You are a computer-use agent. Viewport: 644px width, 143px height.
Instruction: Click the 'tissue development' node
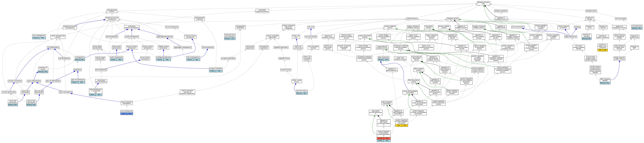172,27
